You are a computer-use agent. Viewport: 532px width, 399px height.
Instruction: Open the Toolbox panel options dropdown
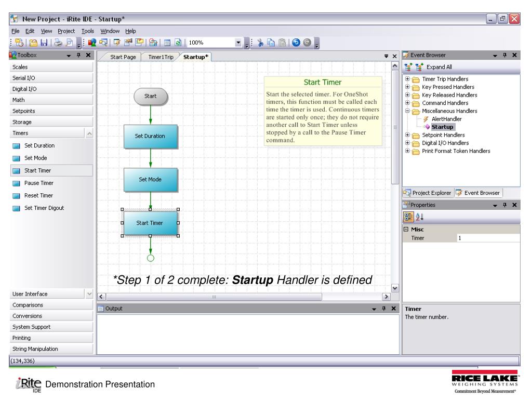(x=69, y=55)
